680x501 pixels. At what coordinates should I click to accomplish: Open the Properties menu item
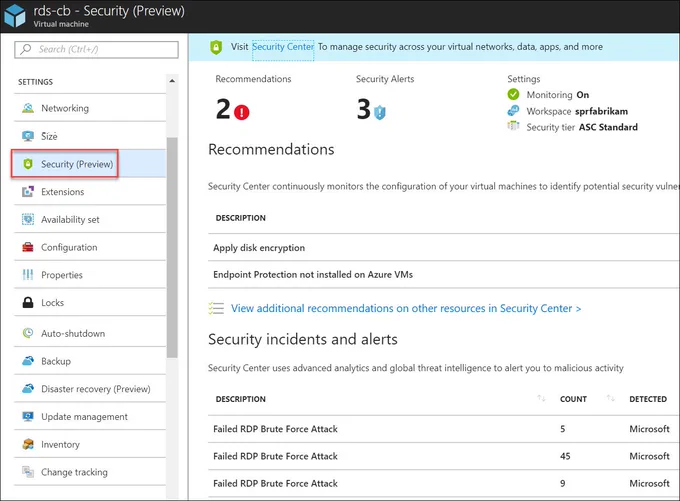(90, 275)
